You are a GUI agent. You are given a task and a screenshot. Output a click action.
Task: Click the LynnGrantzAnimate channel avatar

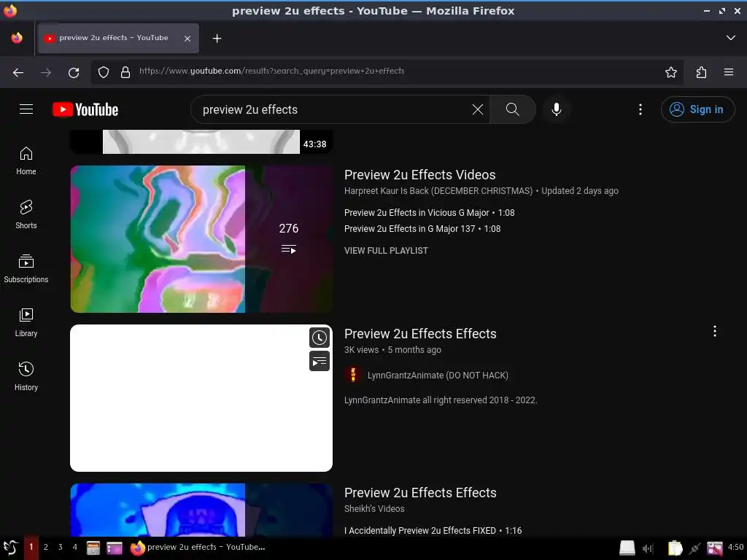[x=353, y=376]
